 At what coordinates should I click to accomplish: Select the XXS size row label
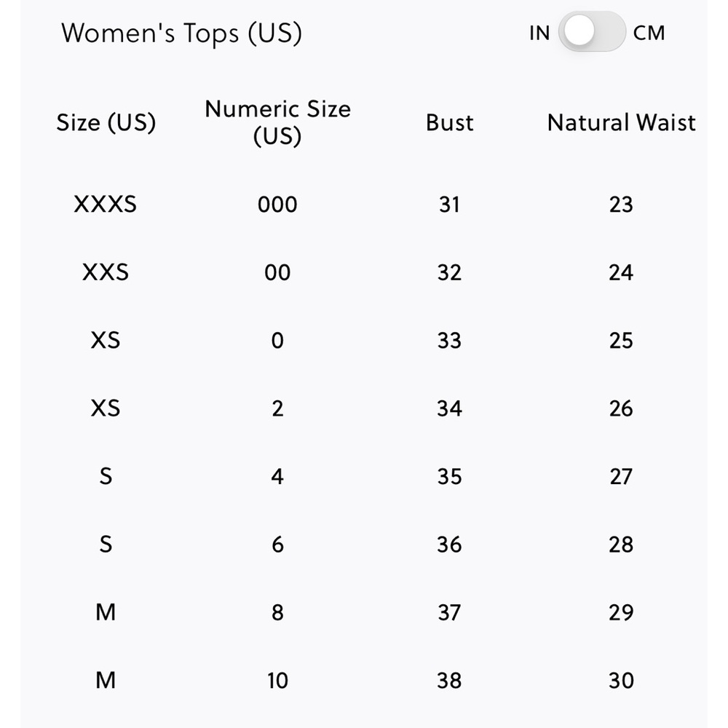click(106, 272)
